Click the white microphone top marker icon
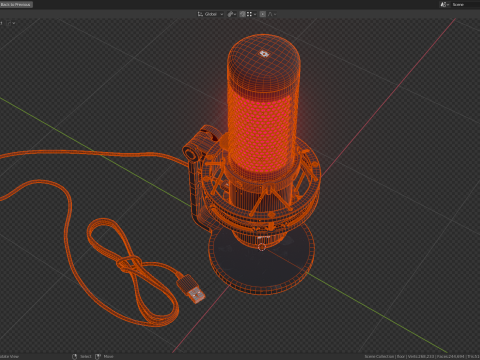This screenshot has width=480, height=360. (264, 53)
